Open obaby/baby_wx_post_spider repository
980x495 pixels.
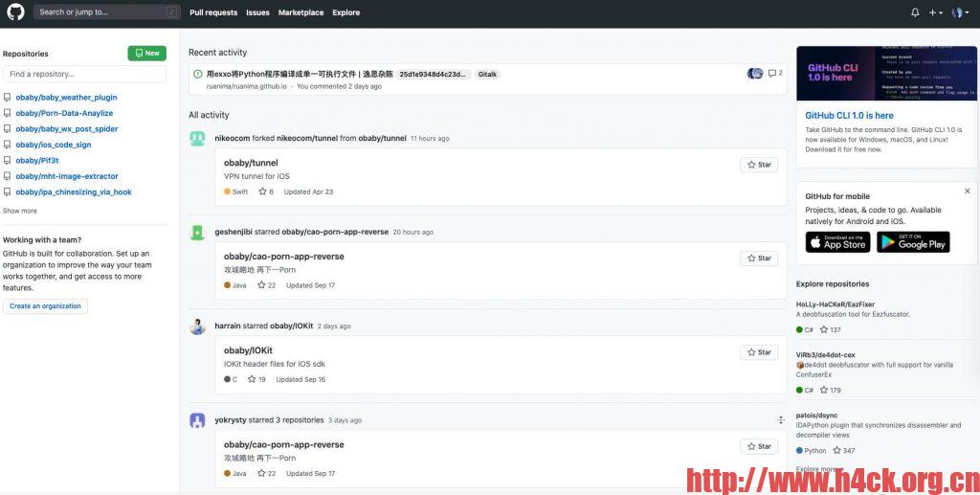click(x=67, y=128)
